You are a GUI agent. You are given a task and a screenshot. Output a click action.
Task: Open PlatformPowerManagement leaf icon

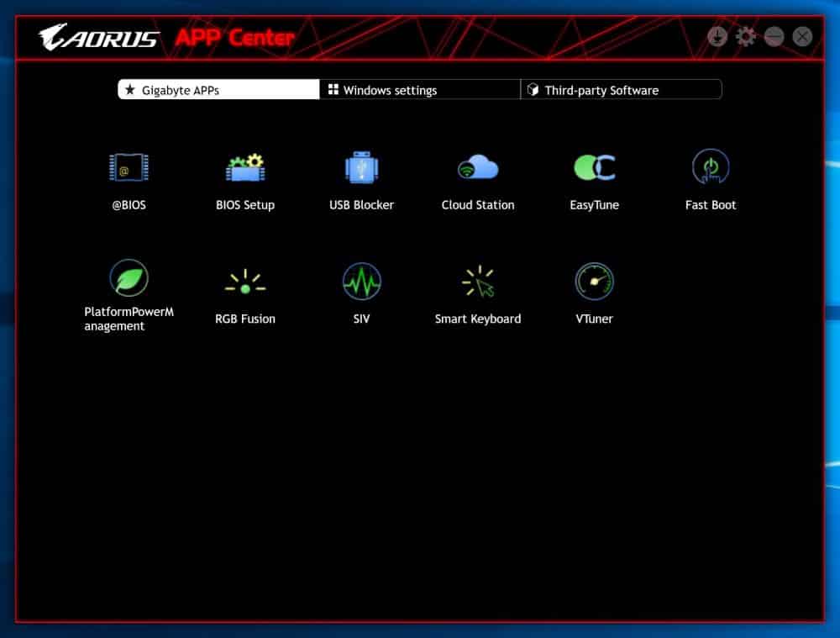click(x=129, y=277)
